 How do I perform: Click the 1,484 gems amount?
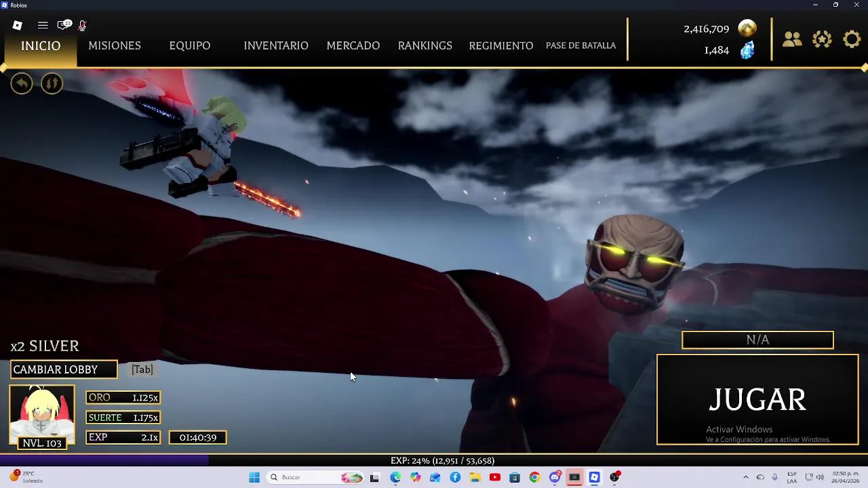[717, 50]
